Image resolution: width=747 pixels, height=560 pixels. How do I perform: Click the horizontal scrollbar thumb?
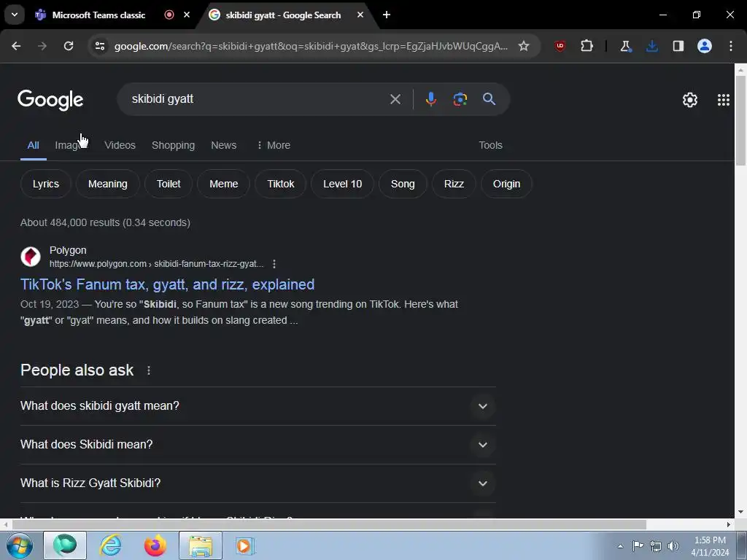click(329, 525)
